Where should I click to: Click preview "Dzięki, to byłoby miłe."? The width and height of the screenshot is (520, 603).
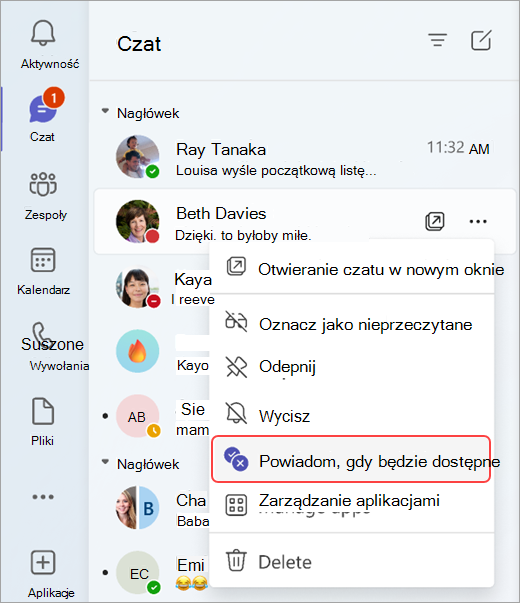click(243, 235)
